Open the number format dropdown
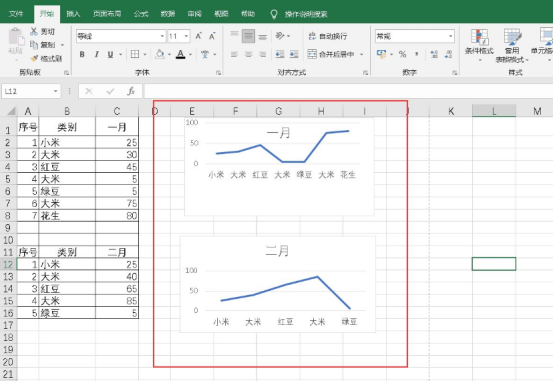The height and width of the screenshot is (382, 554). click(x=450, y=36)
